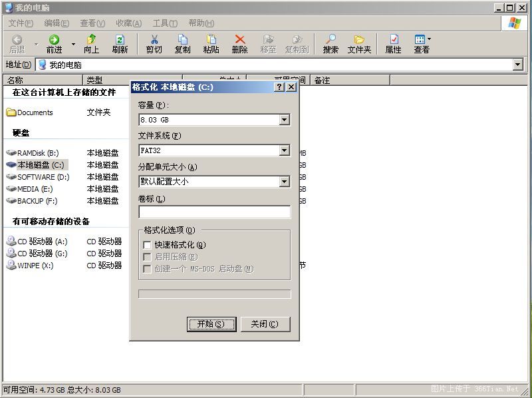This screenshot has width=532, height=398.
Task: Click the 关闭(C) close button
Action: [265, 324]
